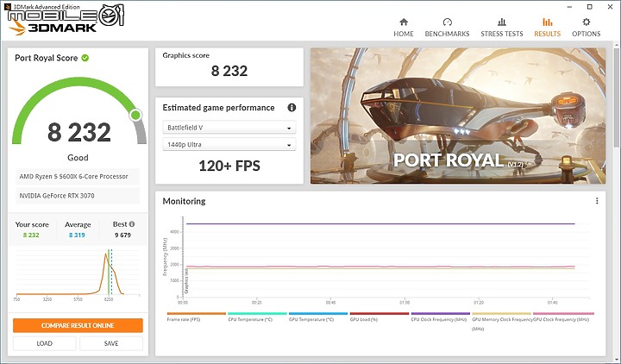The height and width of the screenshot is (364, 621).
Task: Click the green validation checkmark icon
Action: pyautogui.click(x=85, y=58)
